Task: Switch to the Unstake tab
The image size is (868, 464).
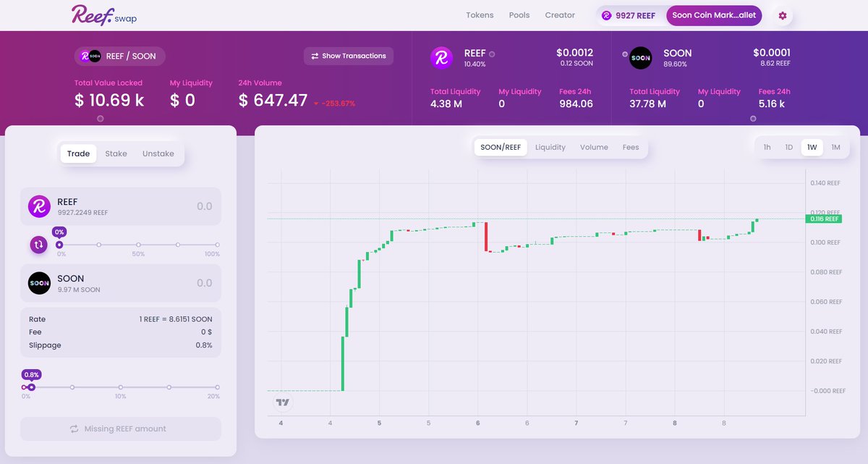Action: (158, 153)
